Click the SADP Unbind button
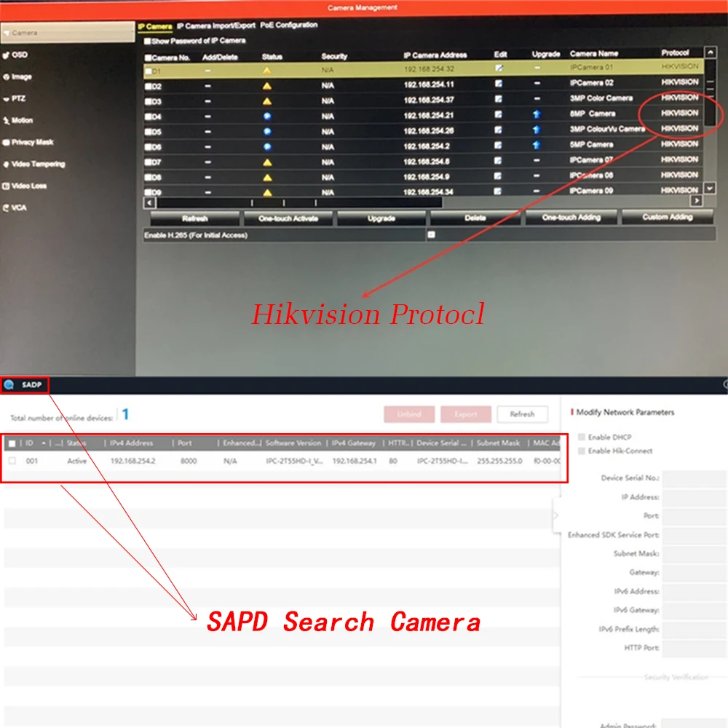This screenshot has height=728, width=728. 409,414
